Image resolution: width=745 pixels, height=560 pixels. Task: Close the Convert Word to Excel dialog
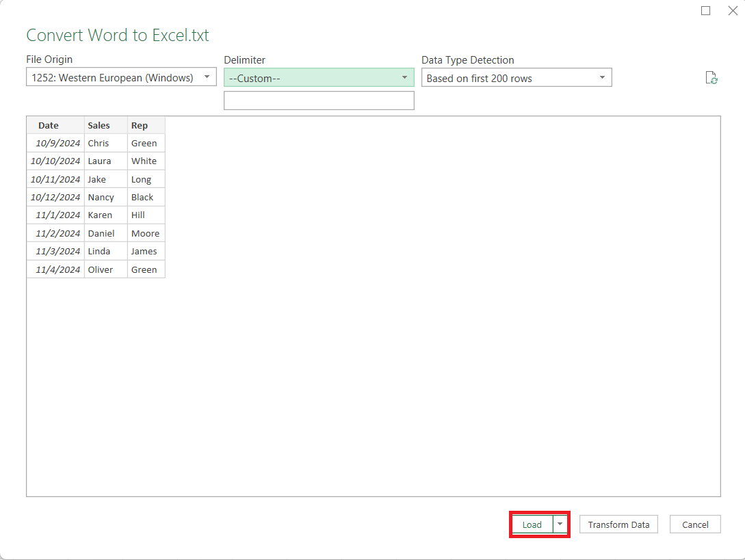[733, 10]
